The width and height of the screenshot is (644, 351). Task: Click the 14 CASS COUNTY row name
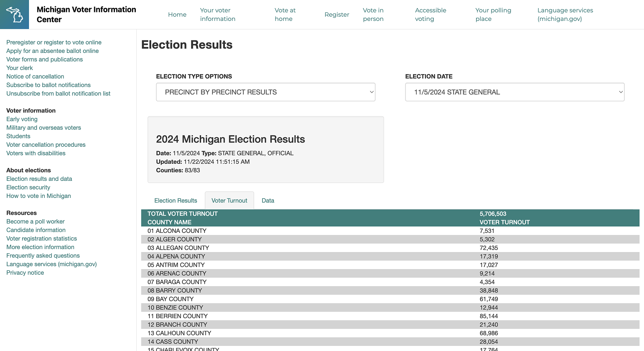pyautogui.click(x=172, y=342)
